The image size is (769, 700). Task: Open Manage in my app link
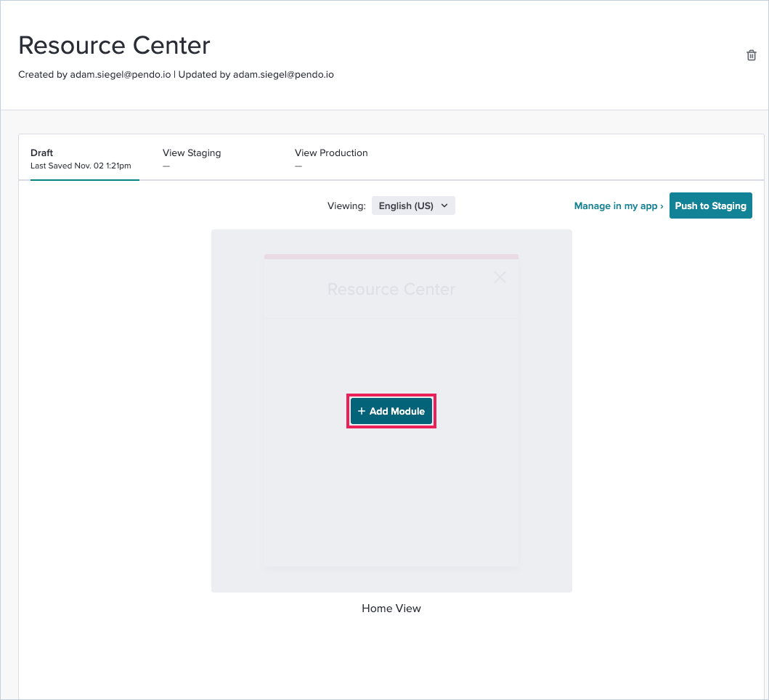tap(615, 205)
